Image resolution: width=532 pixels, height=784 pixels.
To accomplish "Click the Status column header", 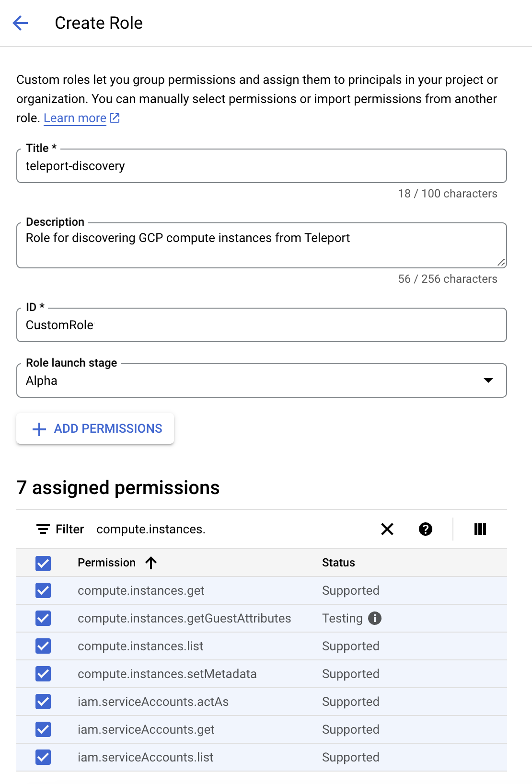I will (338, 563).
